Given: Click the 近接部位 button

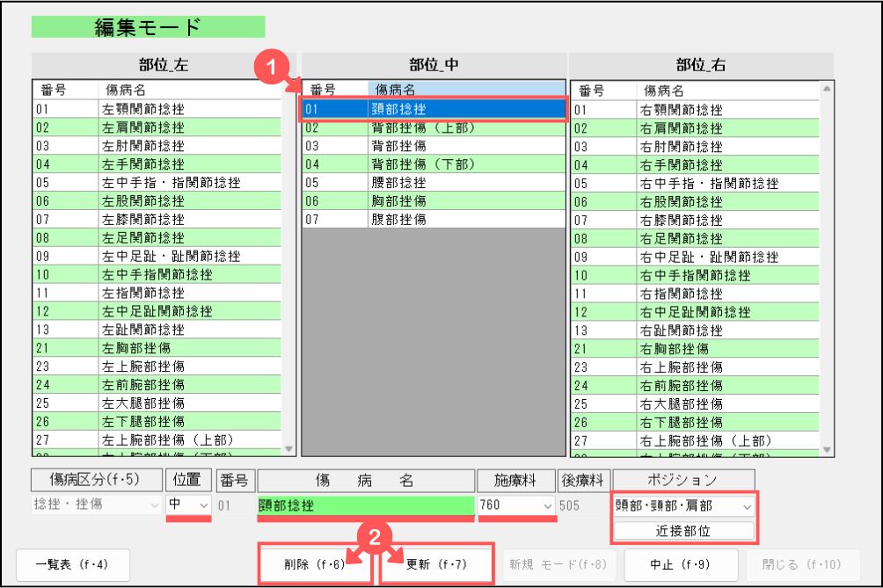Looking at the screenshot, I should tap(683, 531).
